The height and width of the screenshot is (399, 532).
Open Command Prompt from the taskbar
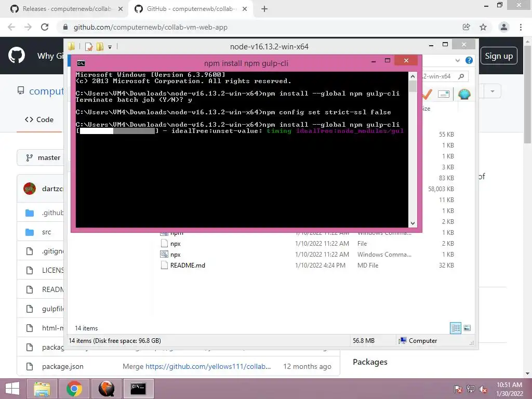tap(138, 389)
